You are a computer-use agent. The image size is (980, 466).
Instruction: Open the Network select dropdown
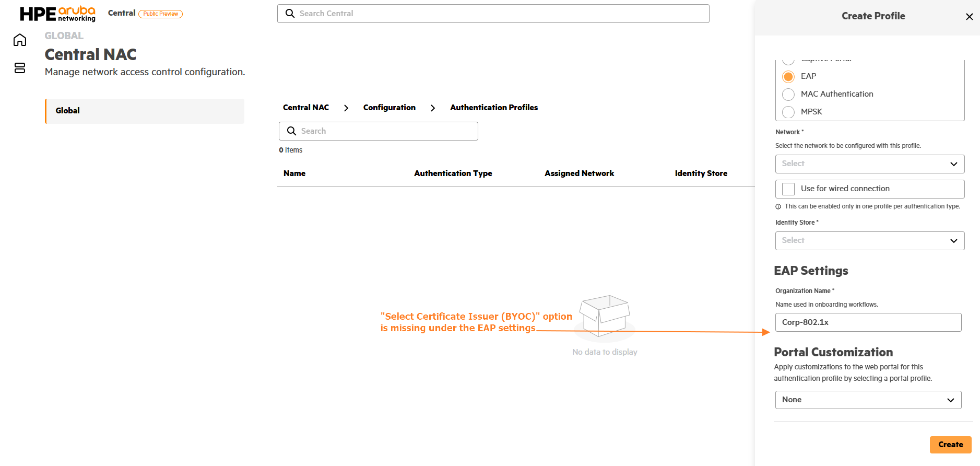[870, 164]
